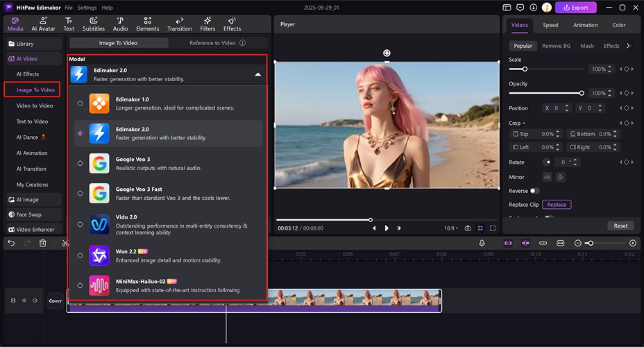Click the redo arrow icon

point(26,243)
